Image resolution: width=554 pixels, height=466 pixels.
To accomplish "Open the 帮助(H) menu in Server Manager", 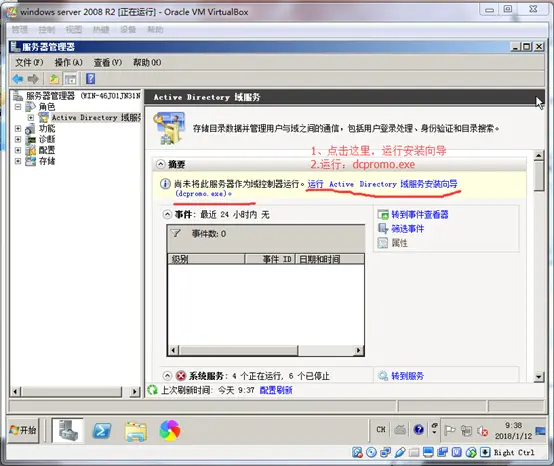I will (x=147, y=63).
